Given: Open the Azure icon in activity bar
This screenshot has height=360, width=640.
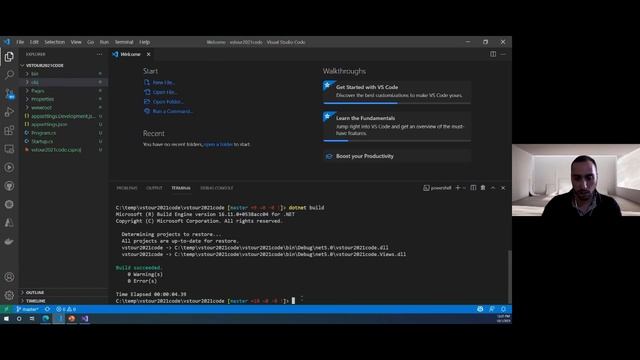Looking at the screenshot, I should pyautogui.click(x=9, y=223).
